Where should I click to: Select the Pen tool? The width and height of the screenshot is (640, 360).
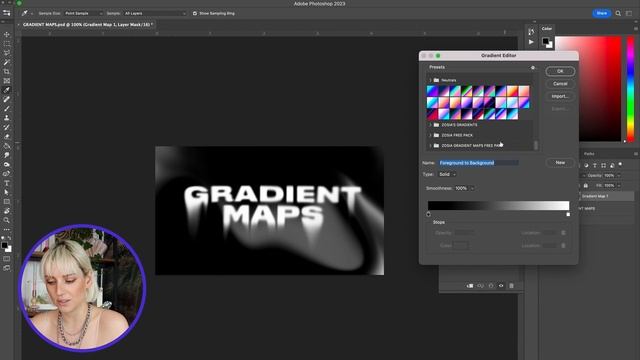point(7,174)
